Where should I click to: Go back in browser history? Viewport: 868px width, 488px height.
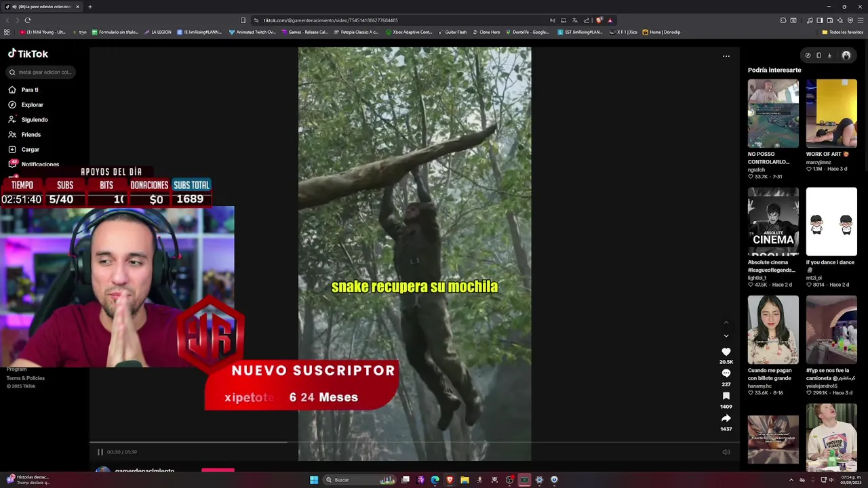point(7,20)
